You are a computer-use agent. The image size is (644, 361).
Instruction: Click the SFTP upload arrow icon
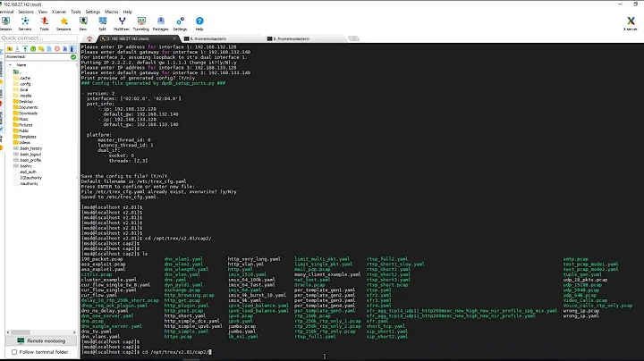pos(25,49)
